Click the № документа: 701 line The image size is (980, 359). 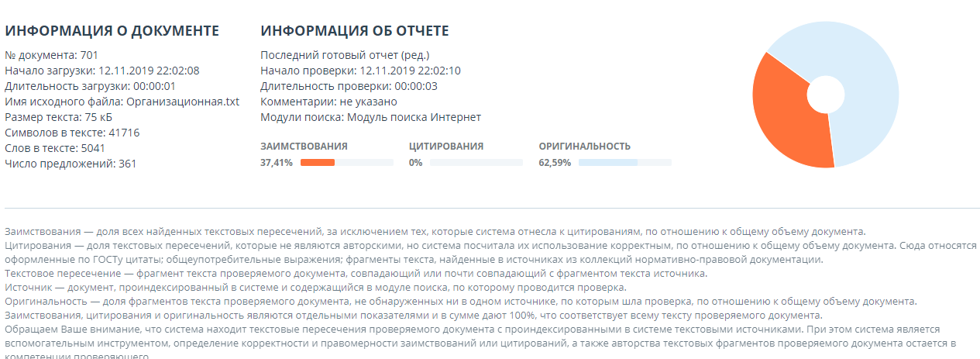pyautogui.click(x=51, y=55)
